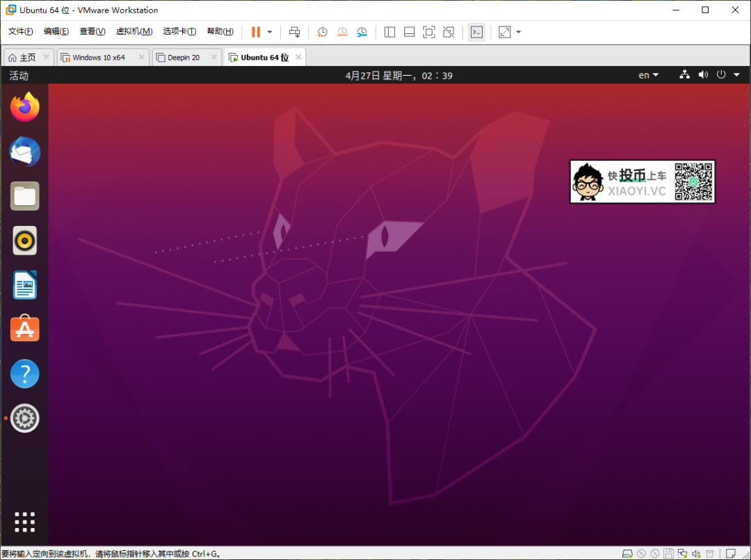Send Ctrl+Alt+Del to the guest

tap(294, 32)
